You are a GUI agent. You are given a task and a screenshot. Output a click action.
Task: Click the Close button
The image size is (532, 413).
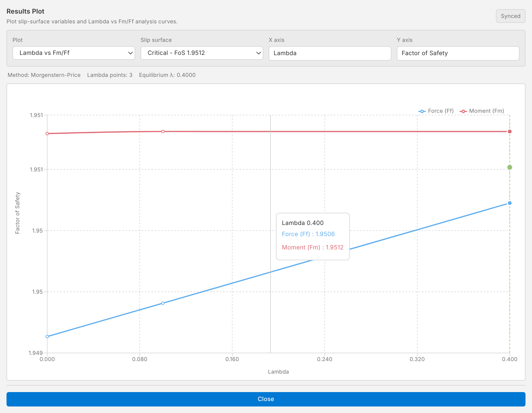tap(266, 399)
